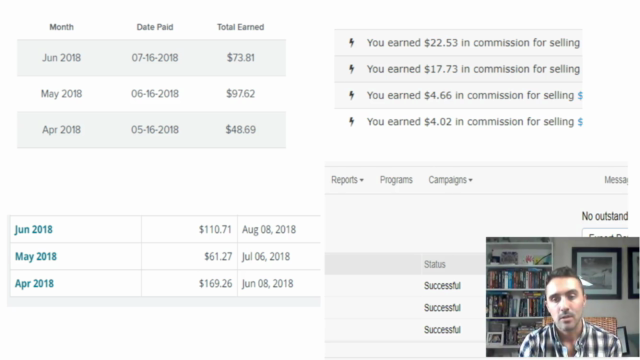Click the first Successful status entry
640x360 pixels.
(442, 285)
